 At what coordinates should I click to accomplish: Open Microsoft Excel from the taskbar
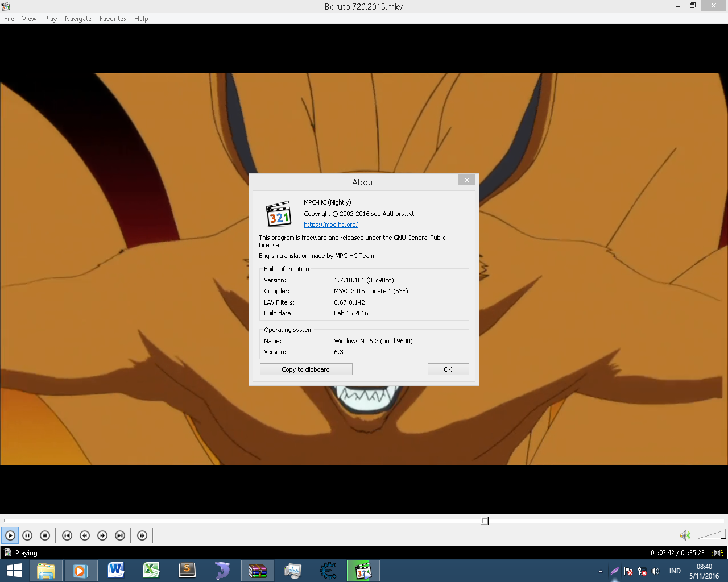[151, 571]
